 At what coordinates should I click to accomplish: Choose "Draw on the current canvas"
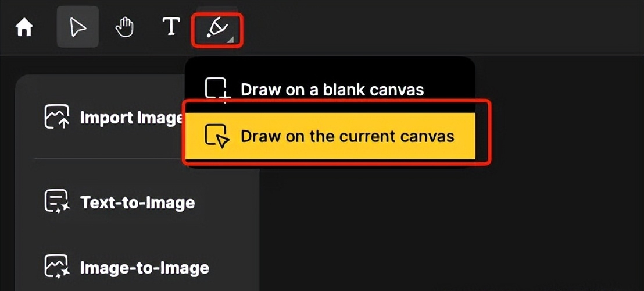[347, 137]
